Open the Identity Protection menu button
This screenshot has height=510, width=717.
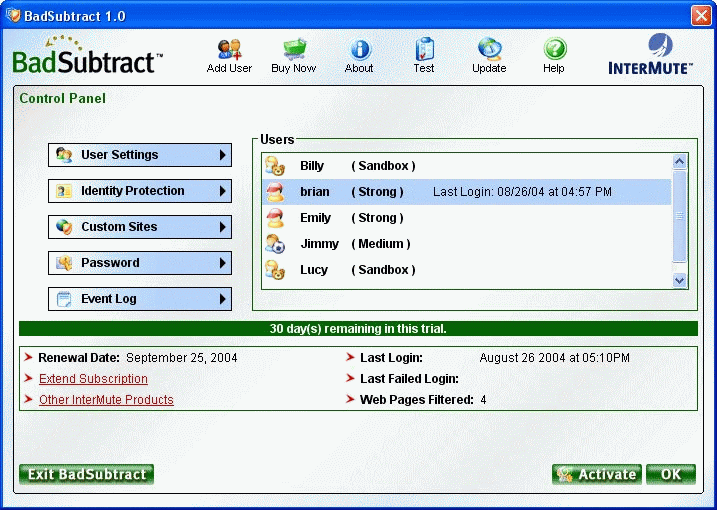140,191
